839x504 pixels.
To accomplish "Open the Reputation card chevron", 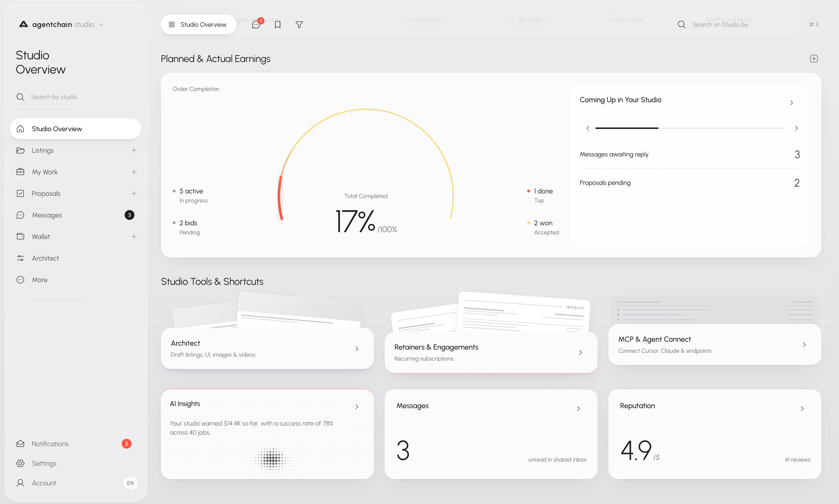I will 802,409.
